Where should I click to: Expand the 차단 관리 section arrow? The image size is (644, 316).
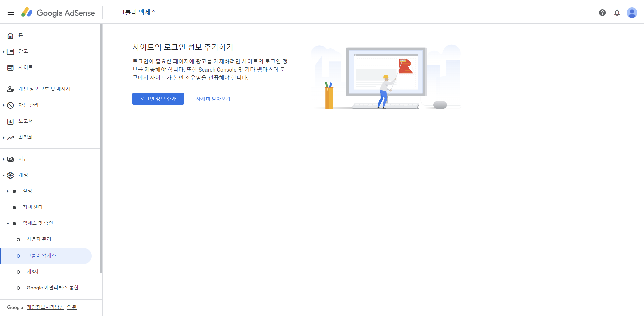point(4,105)
